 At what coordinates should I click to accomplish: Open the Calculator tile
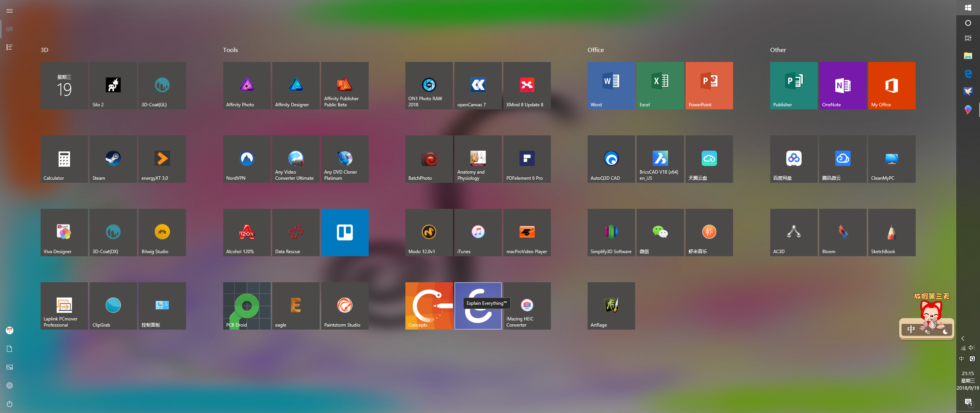pyautogui.click(x=64, y=159)
